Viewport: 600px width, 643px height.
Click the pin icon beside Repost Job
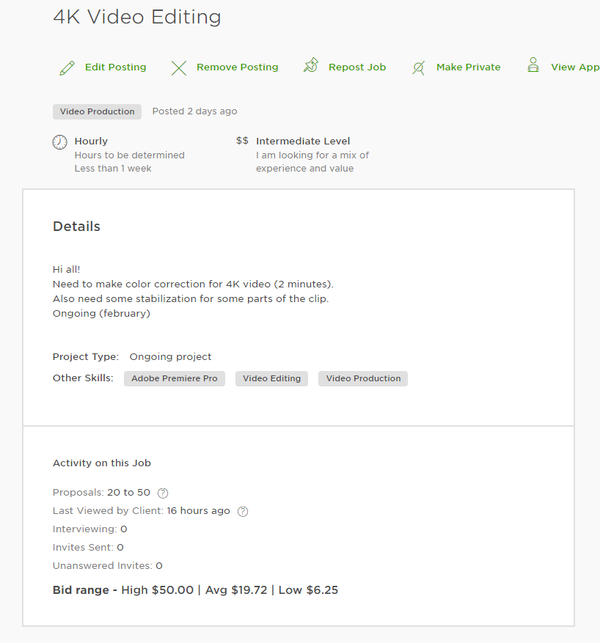tap(310, 67)
